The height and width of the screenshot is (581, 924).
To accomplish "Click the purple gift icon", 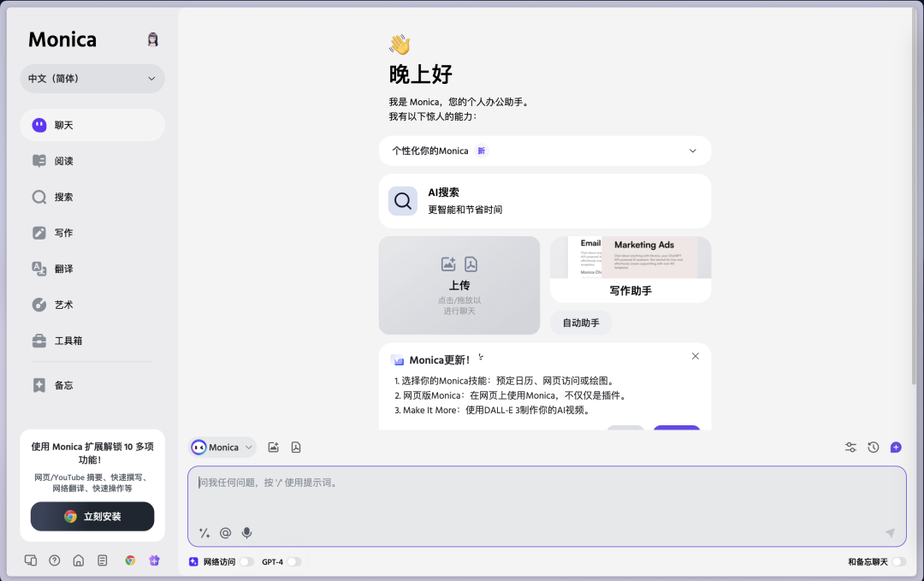I will point(154,560).
